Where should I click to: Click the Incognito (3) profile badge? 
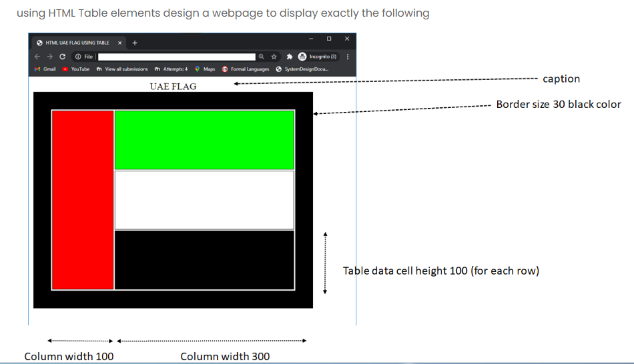318,57
